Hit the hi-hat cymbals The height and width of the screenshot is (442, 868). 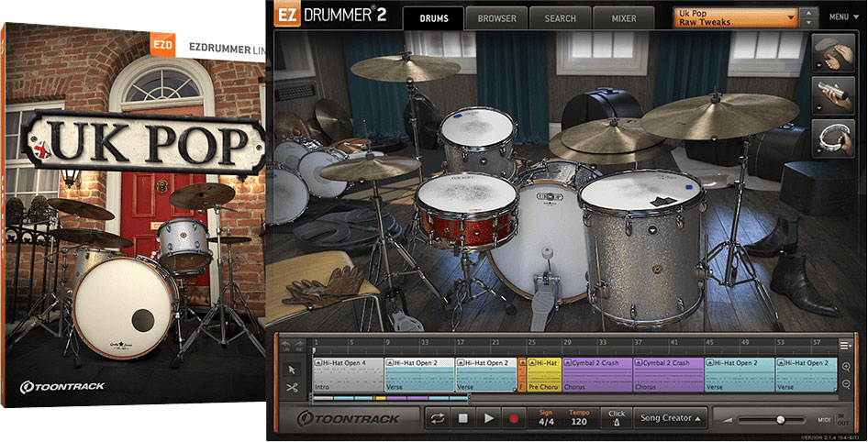coord(370,168)
